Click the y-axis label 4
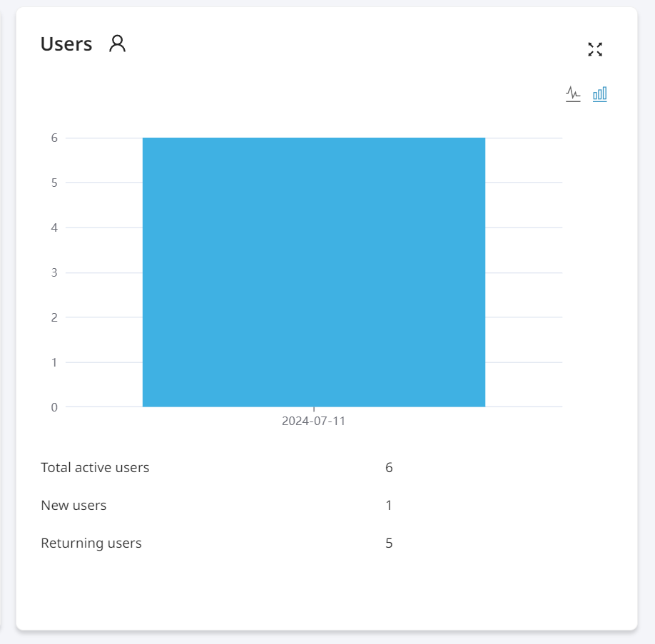The width and height of the screenshot is (655, 644). click(54, 228)
